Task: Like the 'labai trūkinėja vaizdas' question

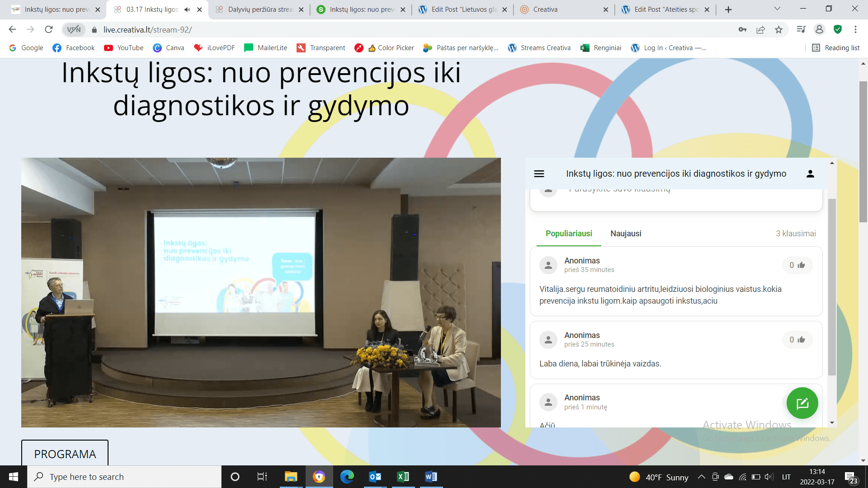Action: [797, 340]
